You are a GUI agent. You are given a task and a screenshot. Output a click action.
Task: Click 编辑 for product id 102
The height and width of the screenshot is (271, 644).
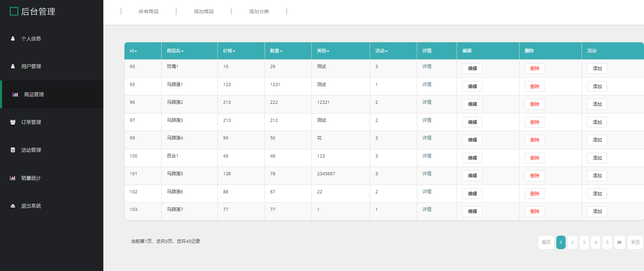pos(472,194)
